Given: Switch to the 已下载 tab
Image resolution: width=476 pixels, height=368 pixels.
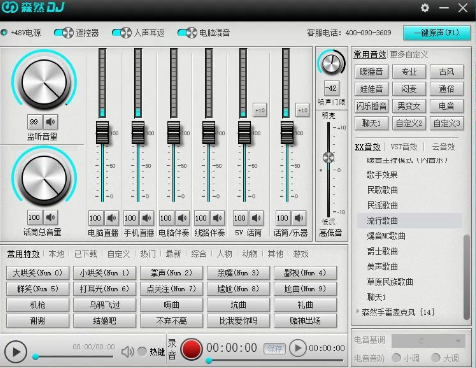Looking at the screenshot, I should coord(85,254).
